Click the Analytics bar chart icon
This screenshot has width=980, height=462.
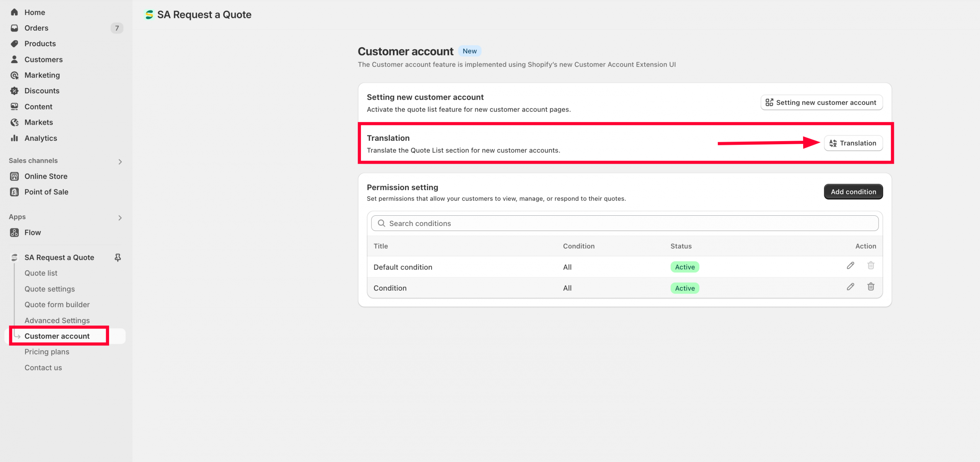[15, 138]
